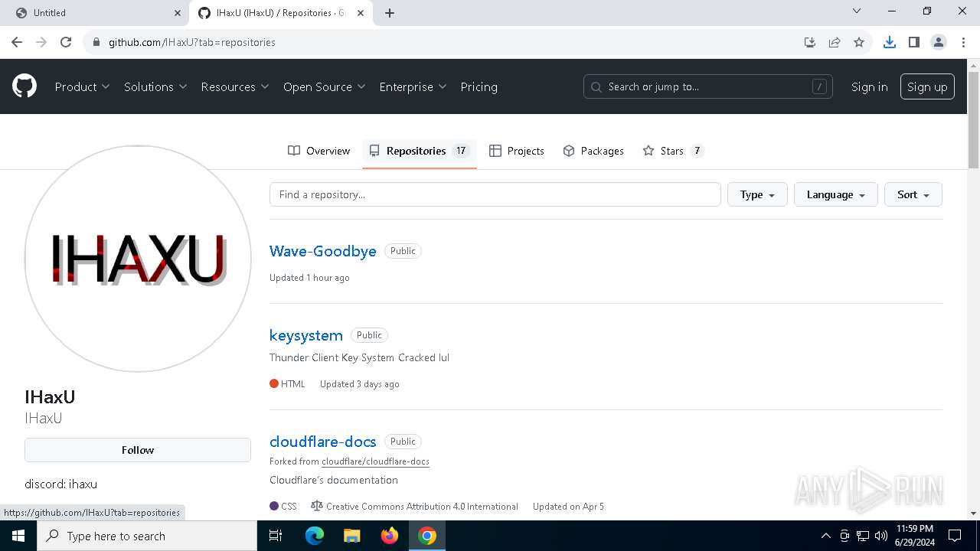Open the Chrome profile avatar icon
Screen dimensions: 980x551
coord(939,42)
